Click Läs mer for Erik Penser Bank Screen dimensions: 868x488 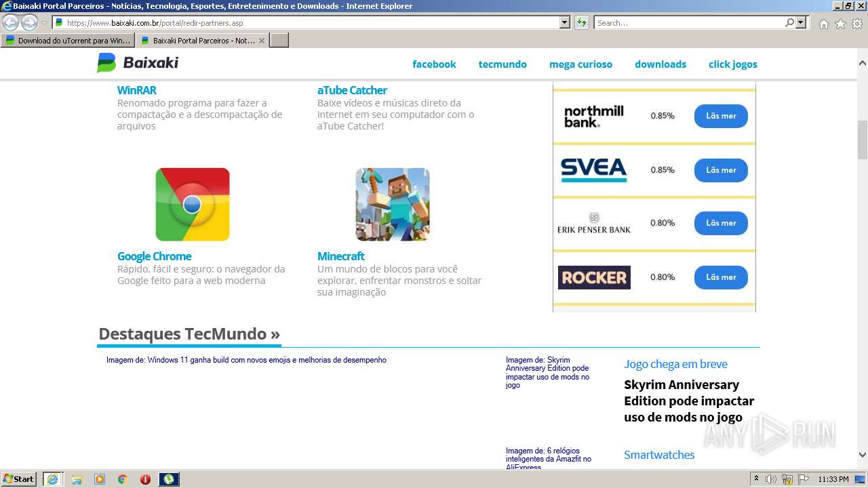coord(721,223)
